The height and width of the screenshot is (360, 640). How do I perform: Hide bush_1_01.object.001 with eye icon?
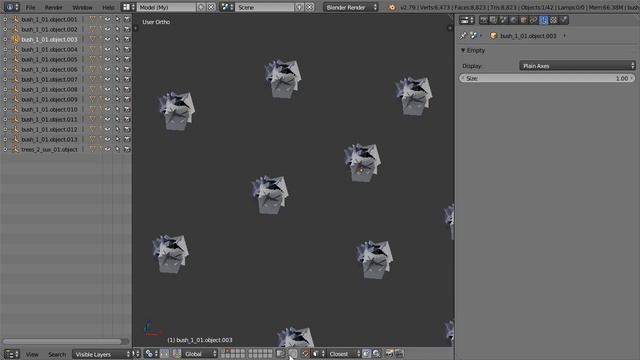[x=107, y=19]
